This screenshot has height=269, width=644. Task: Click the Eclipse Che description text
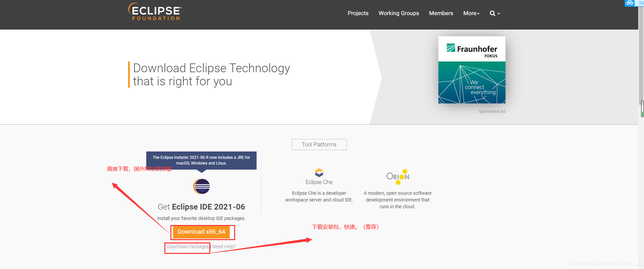pyautogui.click(x=319, y=196)
